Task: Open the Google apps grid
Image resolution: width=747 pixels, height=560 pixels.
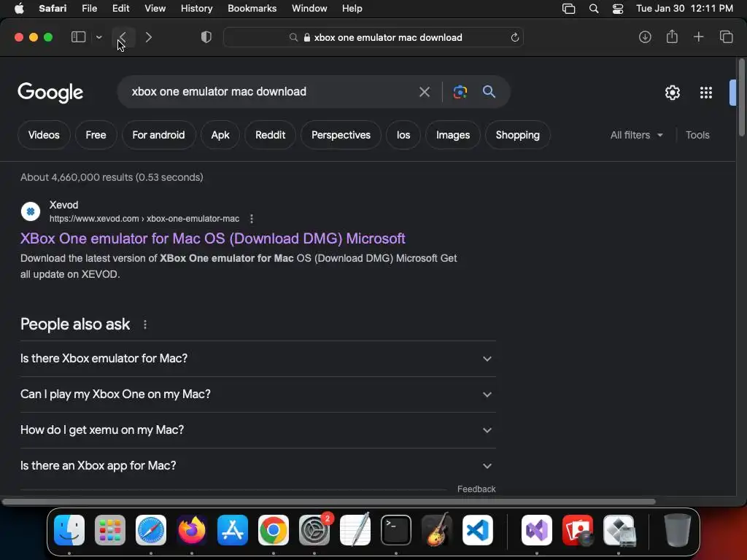Action: (706, 93)
